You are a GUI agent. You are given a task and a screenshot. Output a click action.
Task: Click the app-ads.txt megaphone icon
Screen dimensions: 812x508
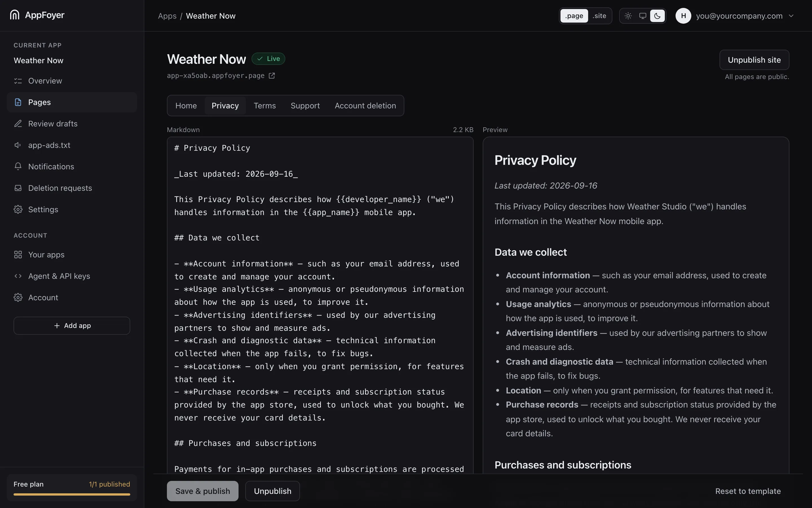tap(18, 145)
